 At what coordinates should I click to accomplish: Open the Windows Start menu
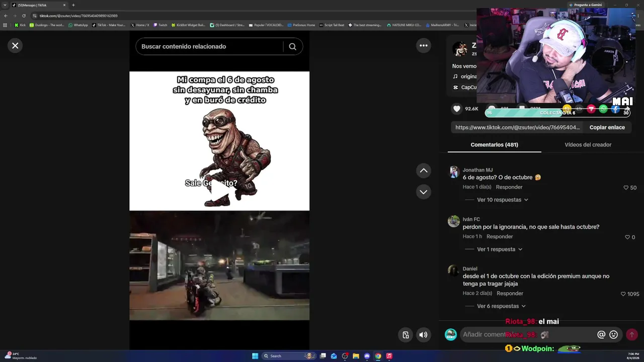pyautogui.click(x=255, y=356)
